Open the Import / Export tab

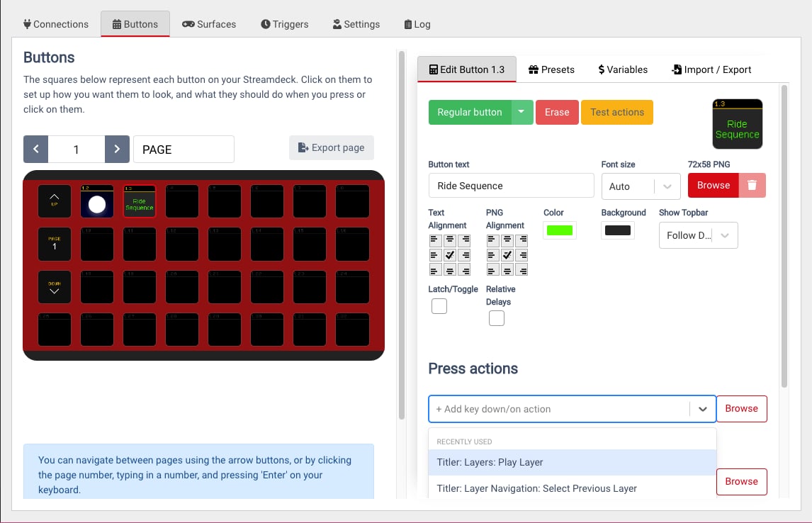tap(711, 69)
